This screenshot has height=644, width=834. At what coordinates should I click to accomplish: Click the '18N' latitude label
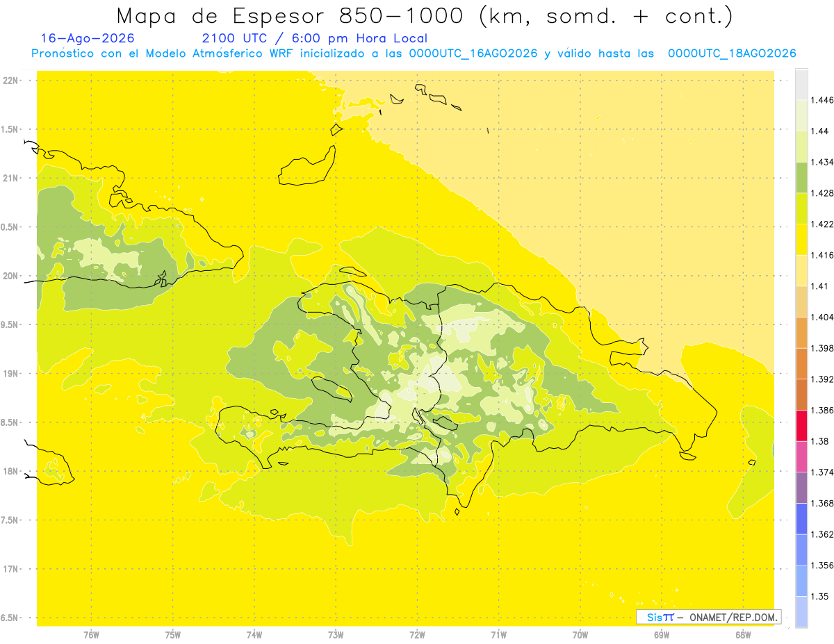tap(10, 471)
